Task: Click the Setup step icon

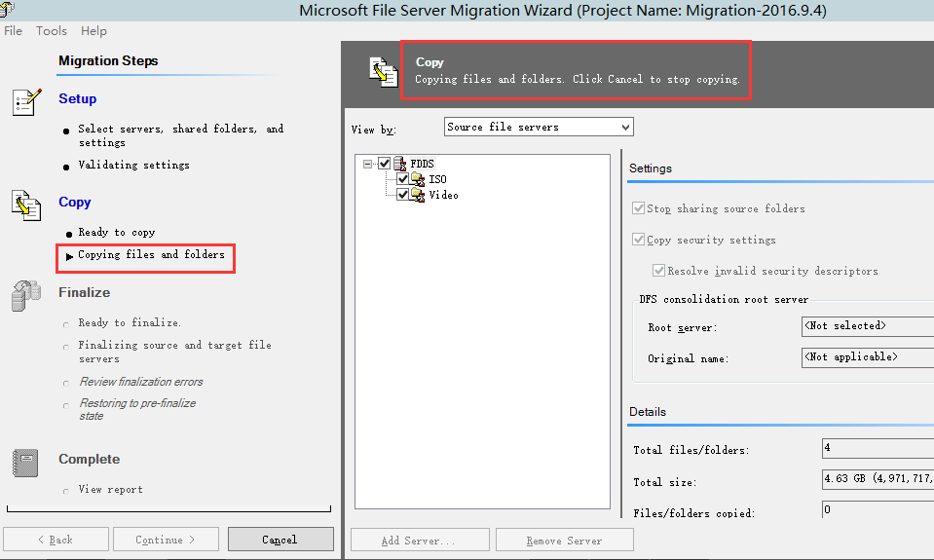Action: click(27, 102)
